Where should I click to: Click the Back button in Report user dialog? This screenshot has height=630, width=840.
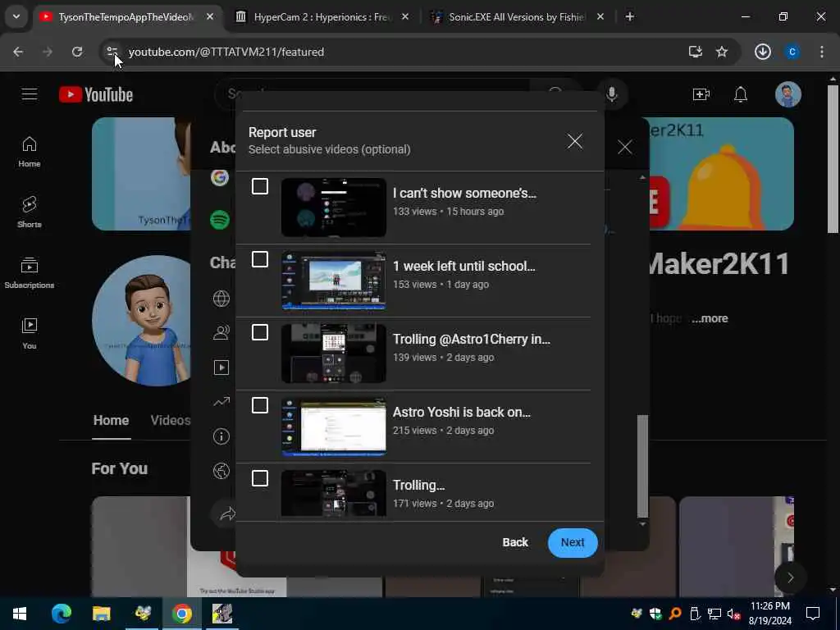click(515, 542)
